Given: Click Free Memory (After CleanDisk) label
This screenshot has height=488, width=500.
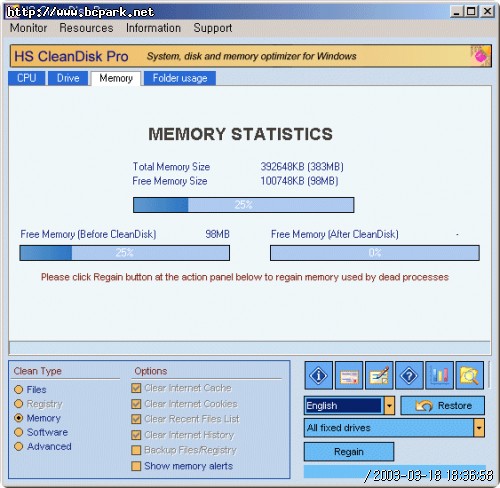Looking at the screenshot, I should coord(335,234).
